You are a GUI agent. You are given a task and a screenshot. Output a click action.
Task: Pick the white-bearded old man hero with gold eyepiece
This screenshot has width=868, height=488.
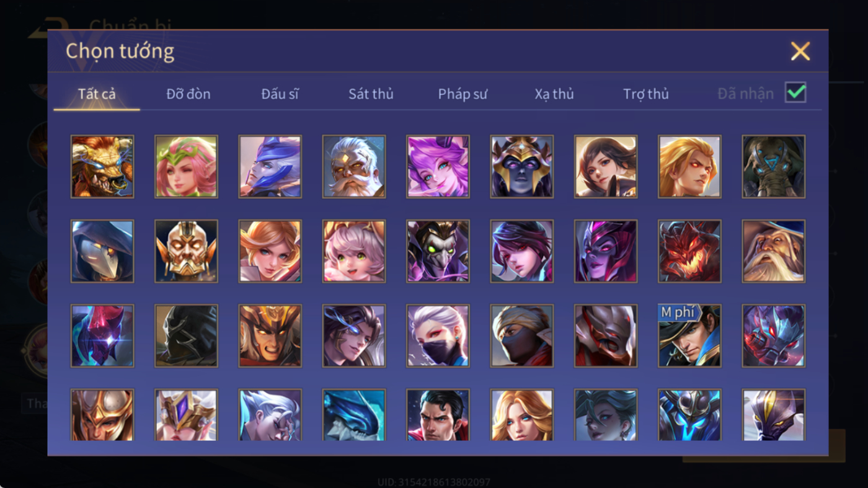(354, 167)
